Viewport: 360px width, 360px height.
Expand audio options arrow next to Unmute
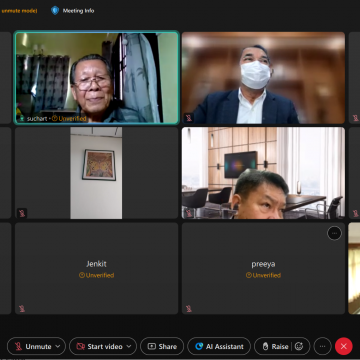pyautogui.click(x=58, y=346)
